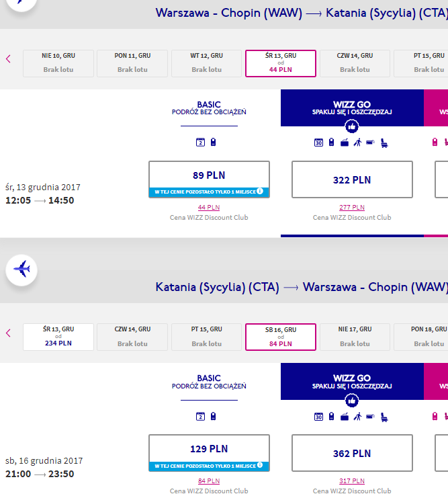The width and height of the screenshot is (448, 496).
Task: Click return WIZZ GO thumbs-up badge
Action: pyautogui.click(x=351, y=401)
